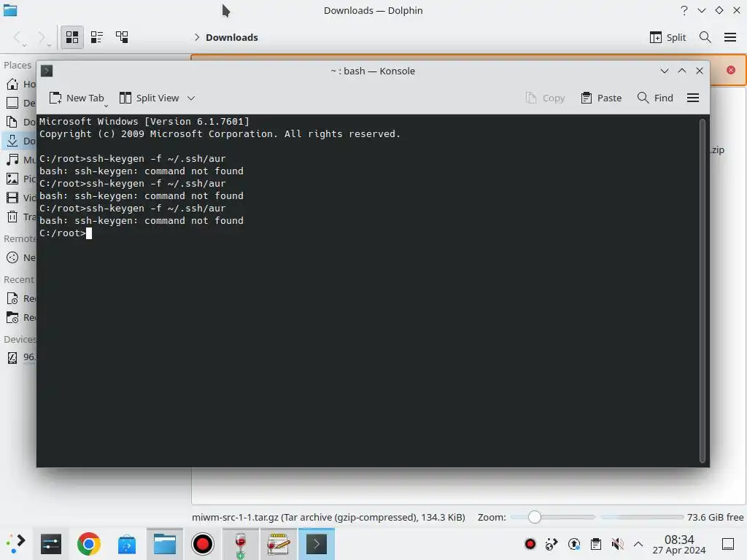Open clipboard tray icon
Image resolution: width=747 pixels, height=560 pixels.
tap(595, 544)
